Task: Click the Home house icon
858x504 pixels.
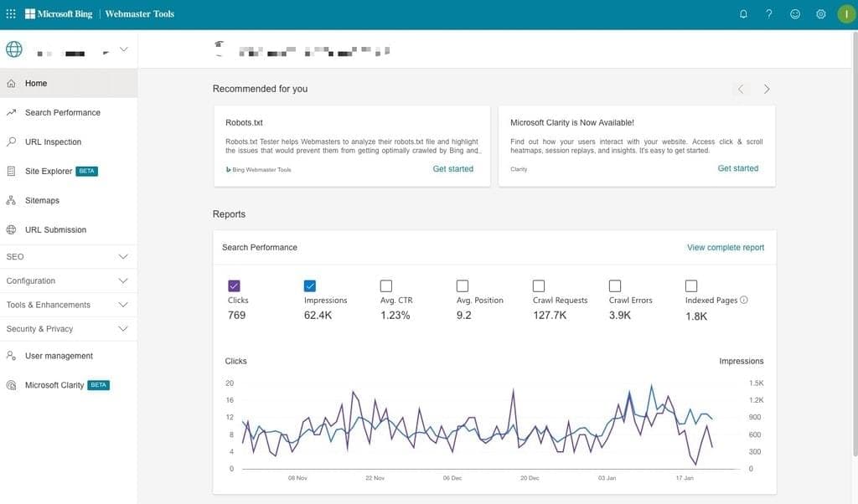Action: coord(11,83)
